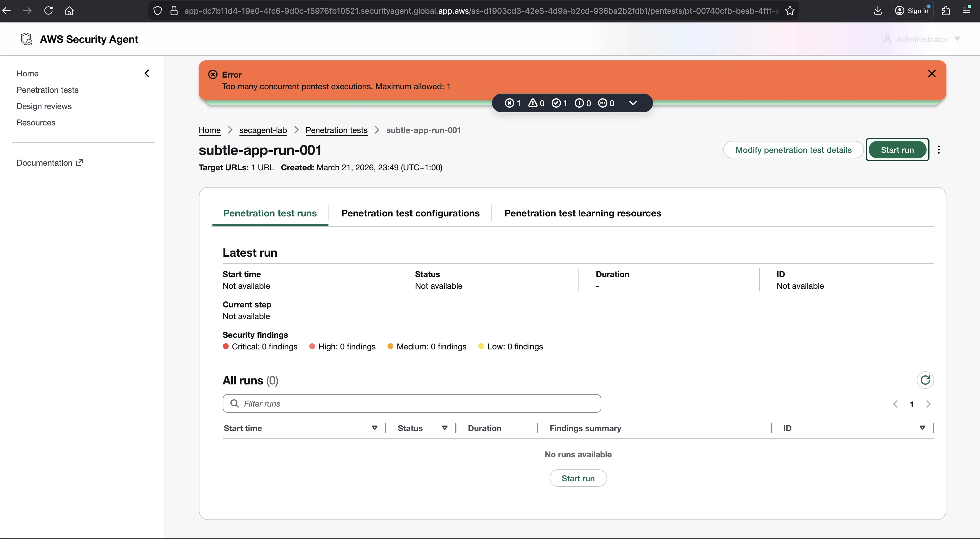The width and height of the screenshot is (980, 539).
Task: Collapse the side navigation panel
Action: coord(147,73)
